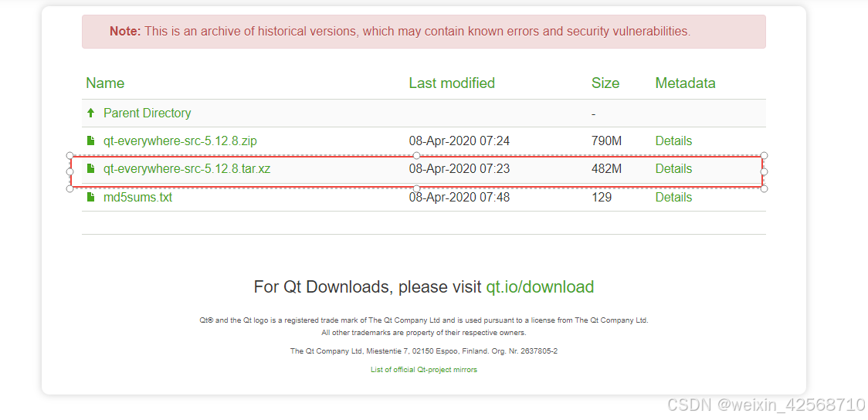
Task: Open the Parent Directory link
Action: point(147,113)
